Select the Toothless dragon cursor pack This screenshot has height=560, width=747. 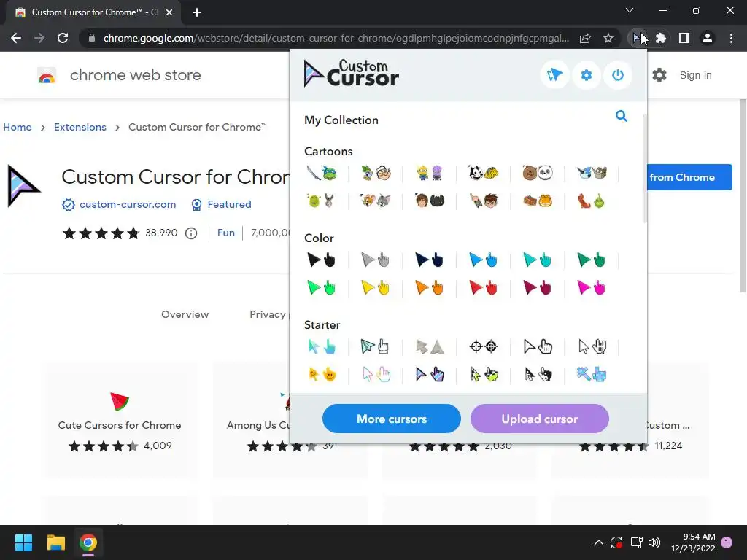pos(430,201)
